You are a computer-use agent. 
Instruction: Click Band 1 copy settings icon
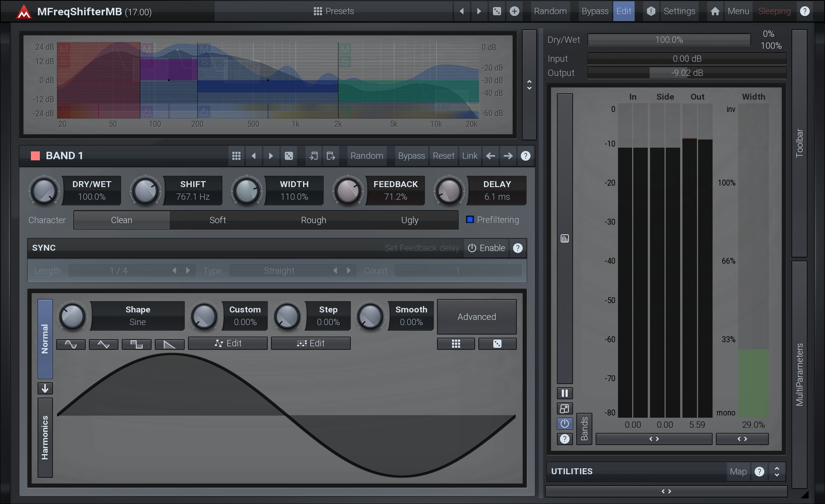click(313, 156)
